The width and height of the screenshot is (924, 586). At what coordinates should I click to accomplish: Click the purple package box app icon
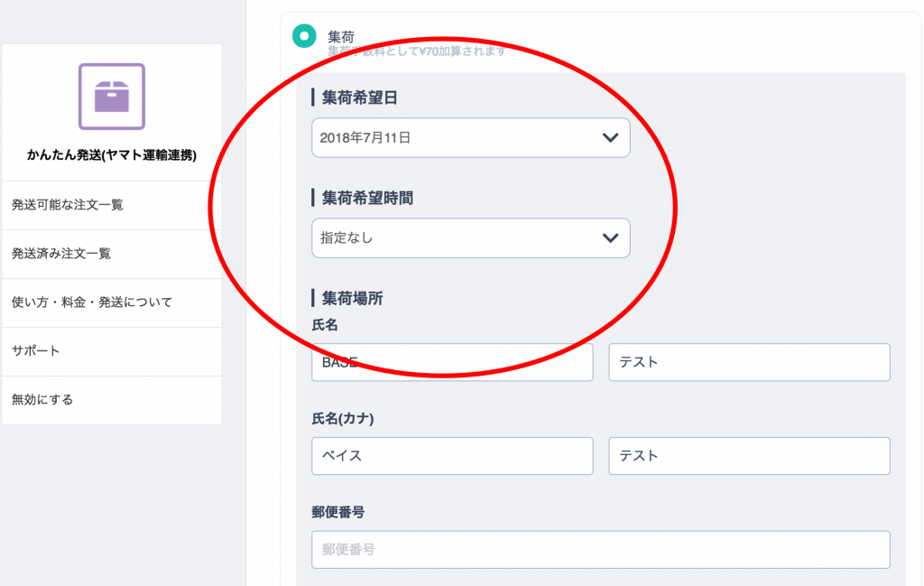pyautogui.click(x=112, y=96)
